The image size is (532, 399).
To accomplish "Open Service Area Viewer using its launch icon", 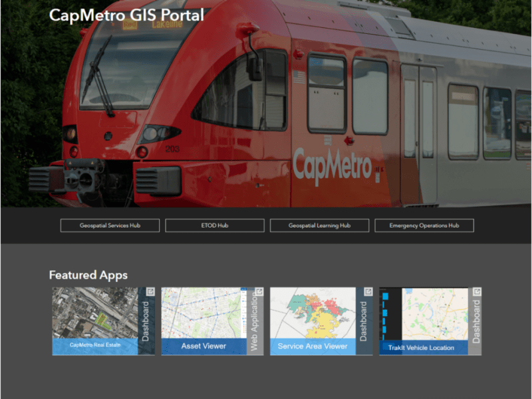I will [368, 291].
